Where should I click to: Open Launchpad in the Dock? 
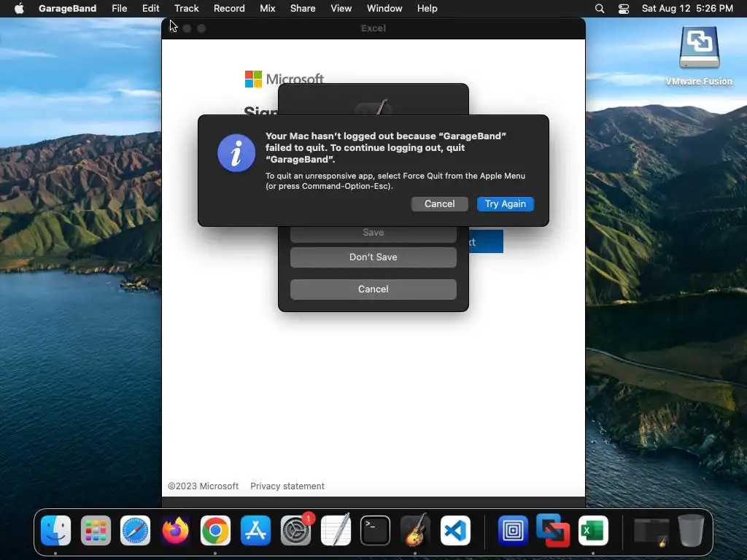coord(96,531)
